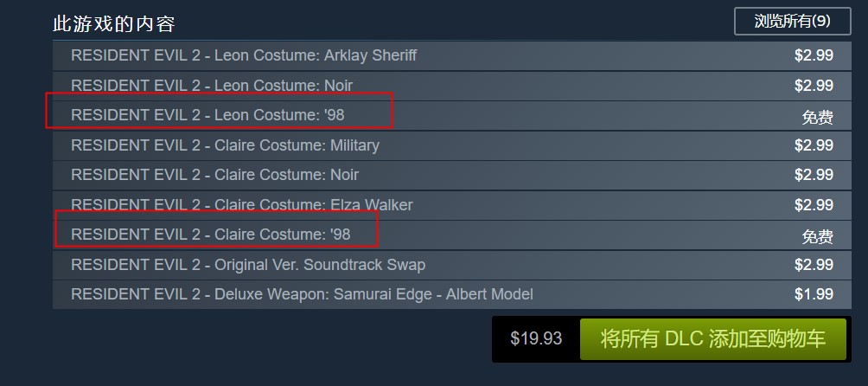This screenshot has height=386, width=868.
Task: Click the free label on Claire '98 row
Action: (x=818, y=237)
